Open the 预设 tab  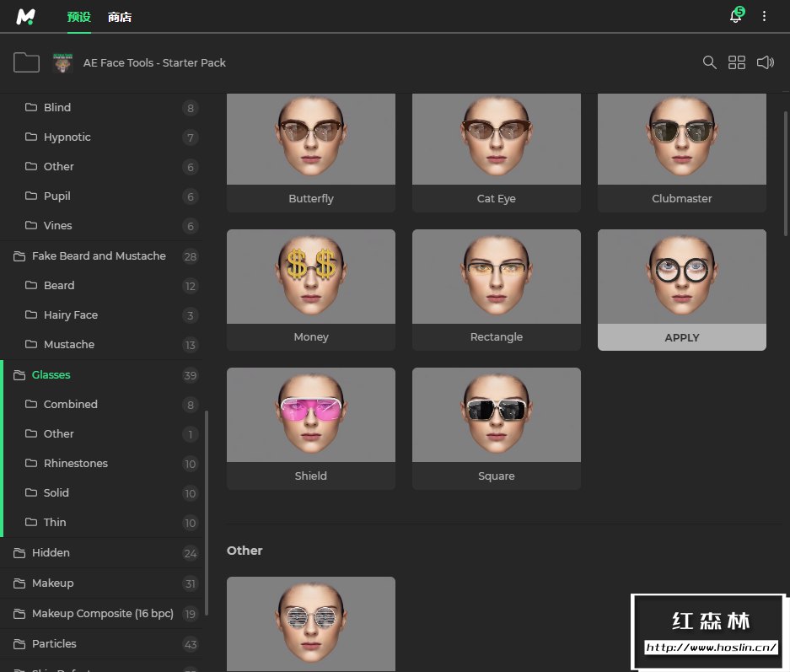point(78,17)
